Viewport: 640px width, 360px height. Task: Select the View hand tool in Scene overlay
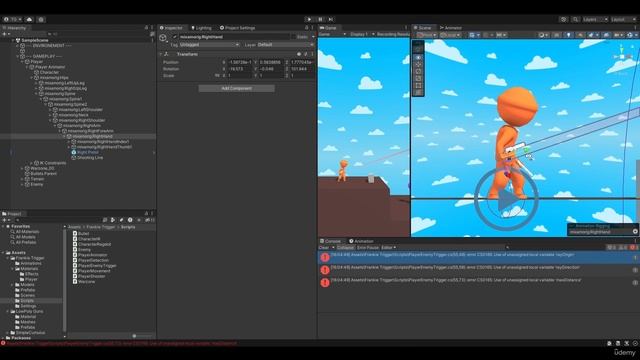[x=418, y=58]
